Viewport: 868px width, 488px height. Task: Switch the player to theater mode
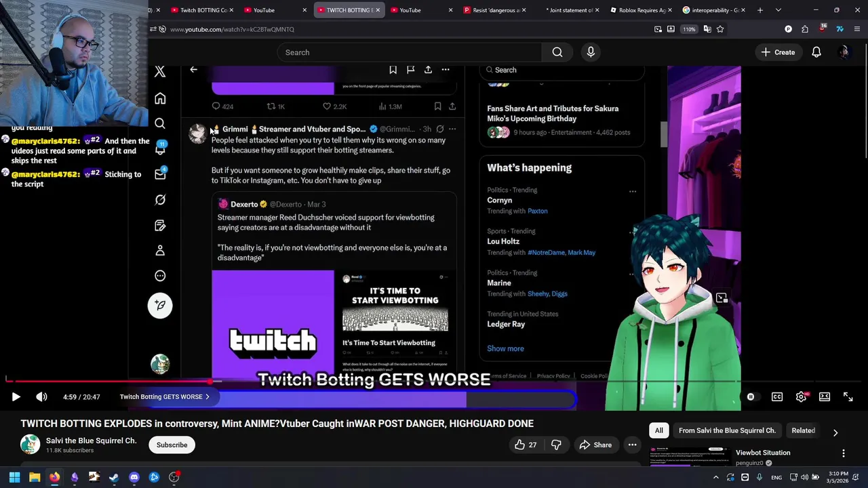tap(825, 397)
